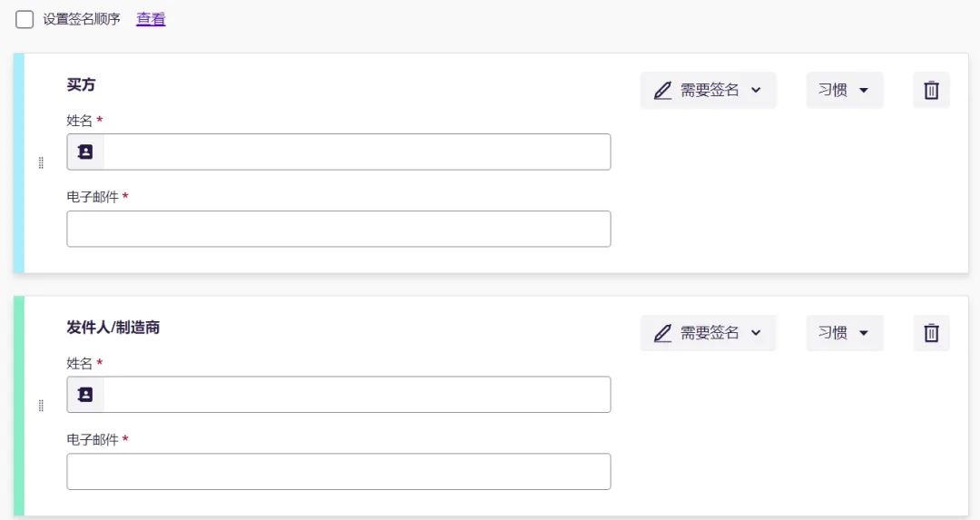Open address book icon in 买方 name field
Screen dimensions: 980x520
point(85,152)
